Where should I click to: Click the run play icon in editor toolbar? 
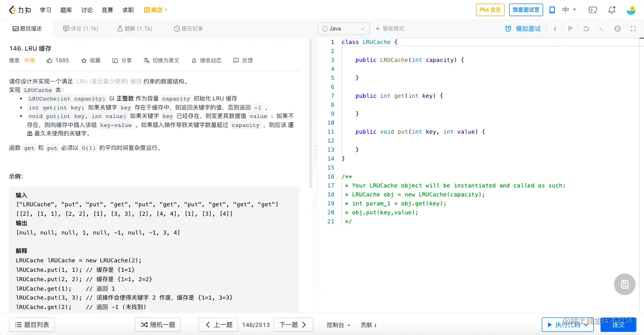pyautogui.click(x=570, y=29)
